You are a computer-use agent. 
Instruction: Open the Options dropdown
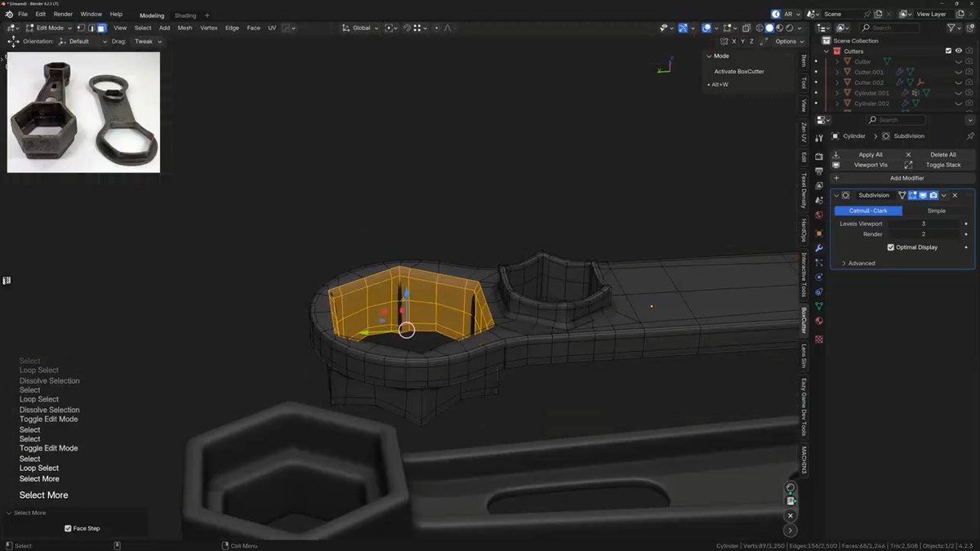(x=787, y=41)
